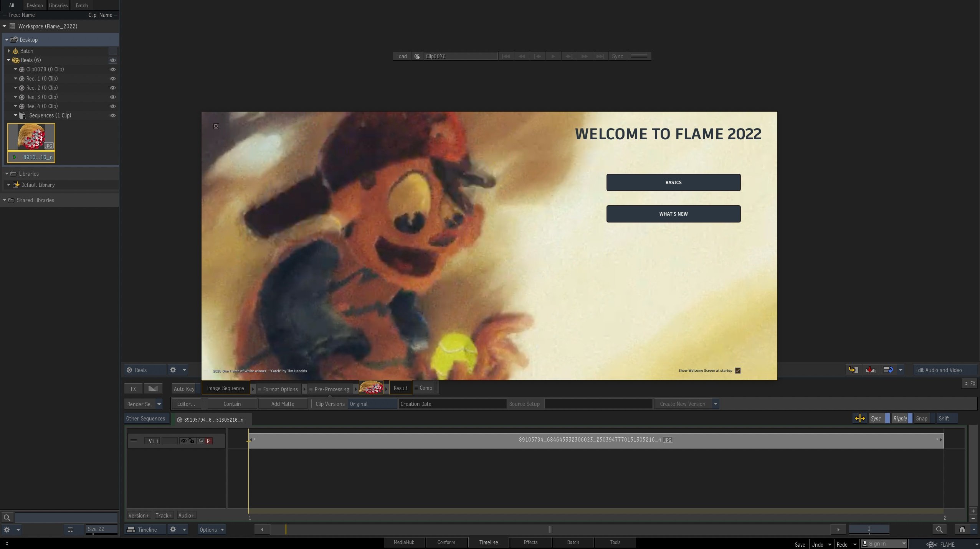Click the red P primary track button
Image resolution: width=980 pixels, height=549 pixels.
208,441
